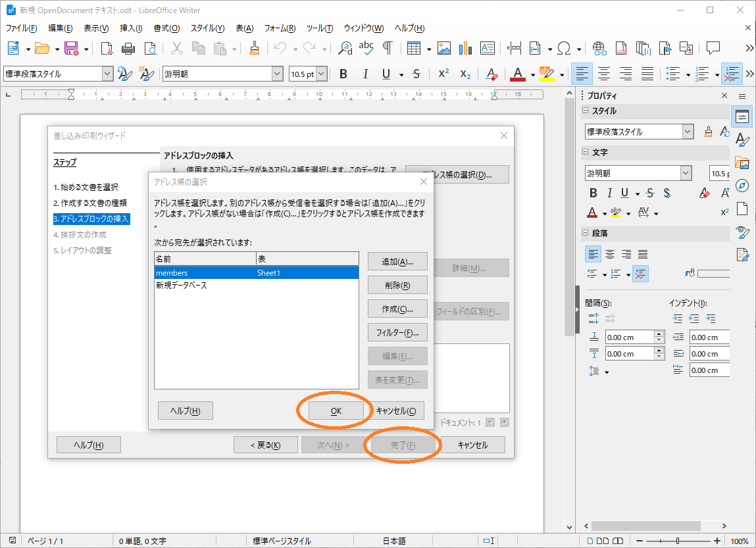Click the red font color button
The image size is (756, 548).
(518, 74)
